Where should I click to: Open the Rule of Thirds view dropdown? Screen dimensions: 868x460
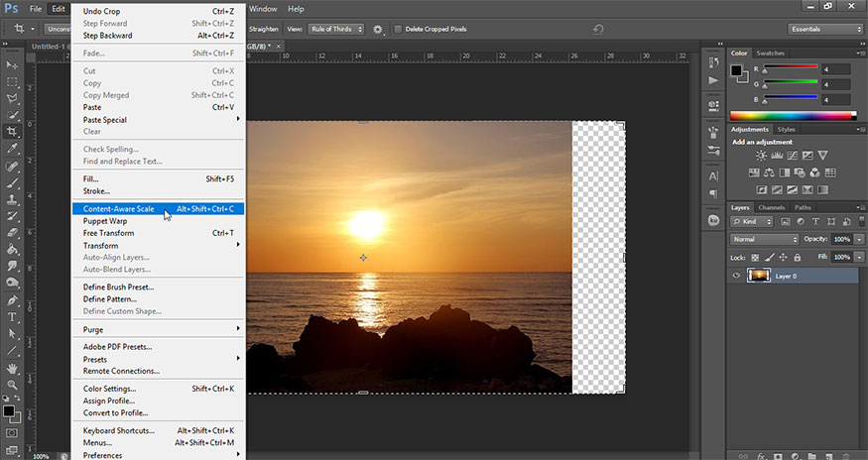(334, 29)
